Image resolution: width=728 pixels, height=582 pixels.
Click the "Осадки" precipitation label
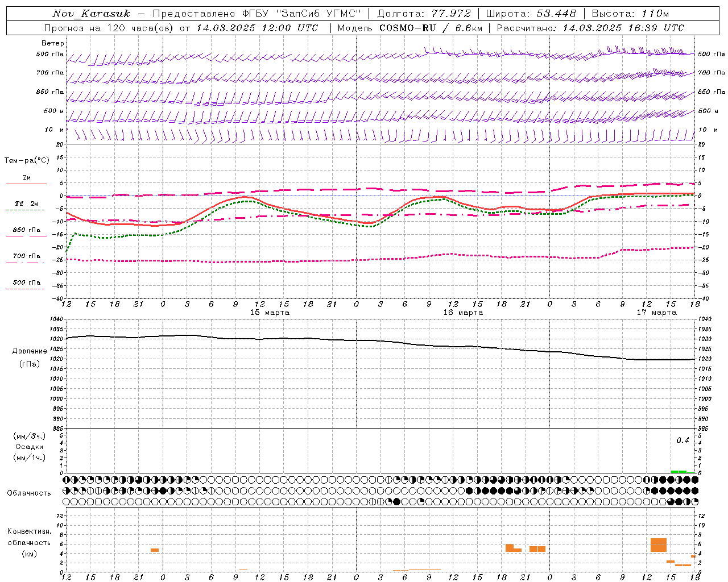30,447
